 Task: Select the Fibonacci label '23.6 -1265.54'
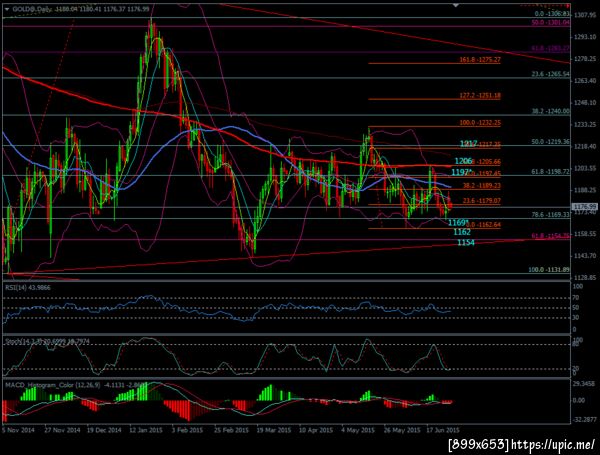click(x=550, y=74)
